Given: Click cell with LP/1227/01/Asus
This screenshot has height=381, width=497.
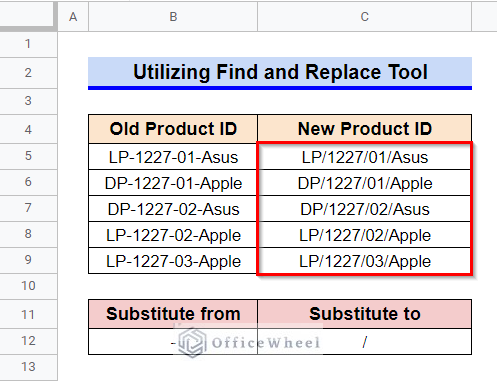Looking at the screenshot, I should pyautogui.click(x=364, y=157).
